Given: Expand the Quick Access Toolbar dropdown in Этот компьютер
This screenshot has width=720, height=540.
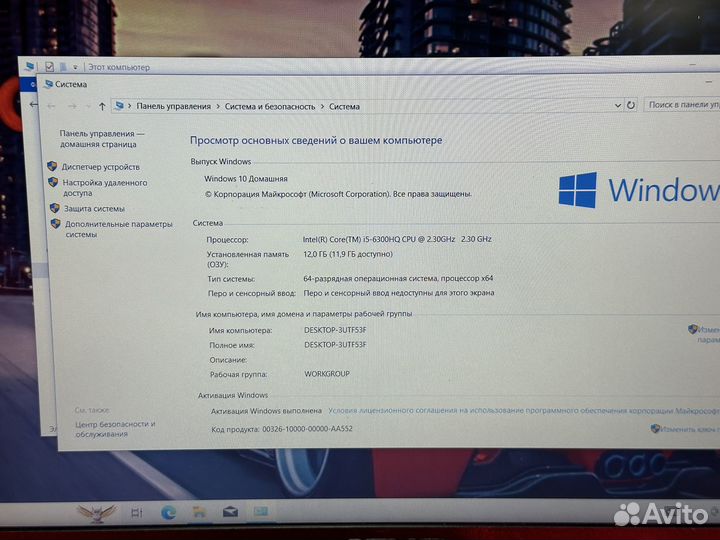Looking at the screenshot, I should (x=75, y=68).
